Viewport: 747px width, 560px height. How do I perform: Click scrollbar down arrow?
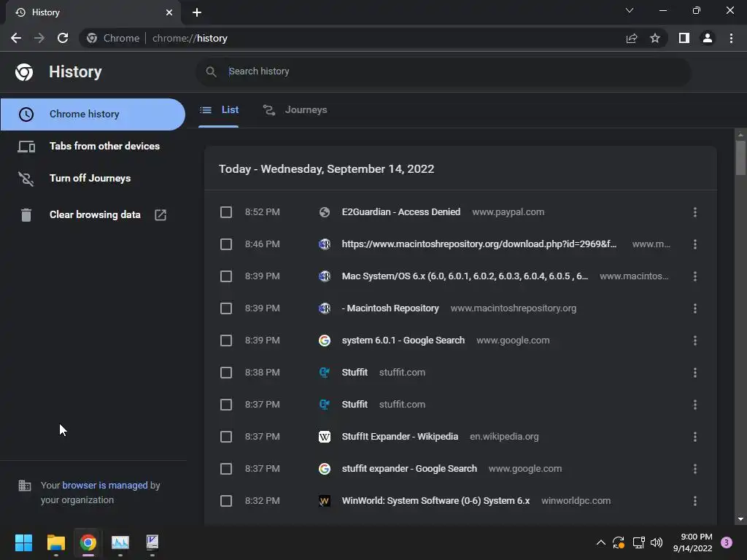point(740,519)
